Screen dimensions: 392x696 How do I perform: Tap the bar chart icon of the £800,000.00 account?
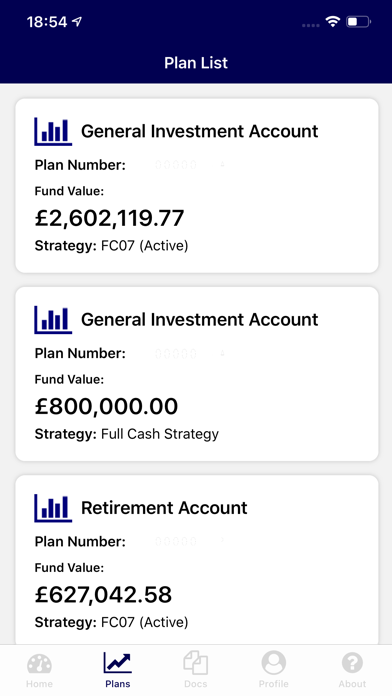(53, 320)
